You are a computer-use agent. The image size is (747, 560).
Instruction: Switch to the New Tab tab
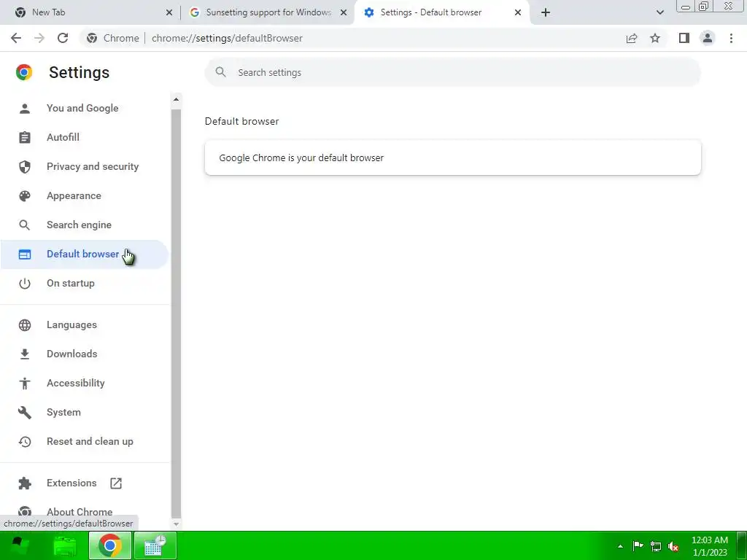pyautogui.click(x=90, y=12)
